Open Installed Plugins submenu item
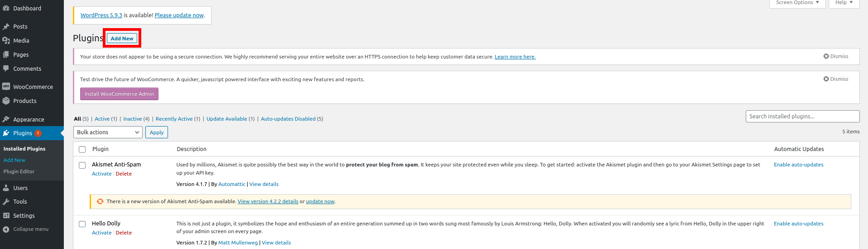 (24, 149)
